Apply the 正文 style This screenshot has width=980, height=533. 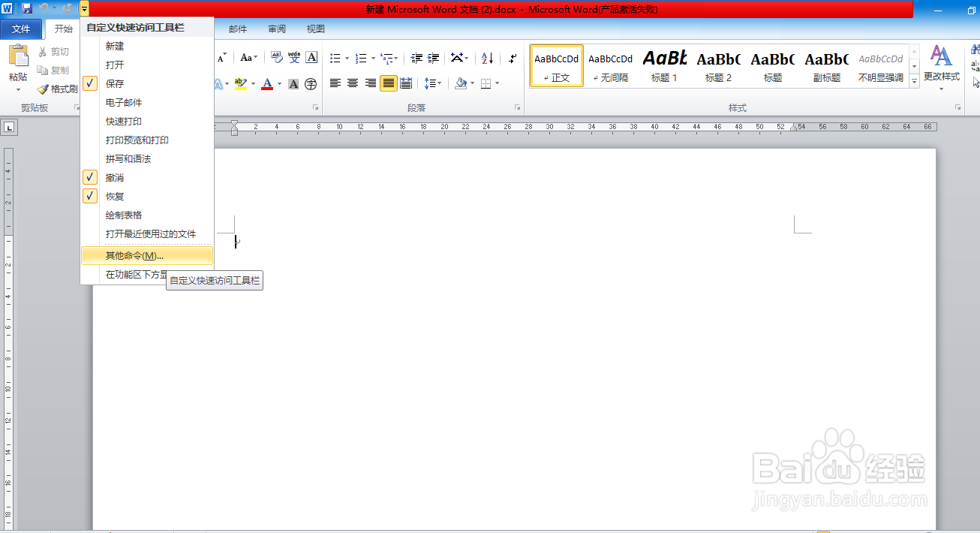tap(557, 66)
